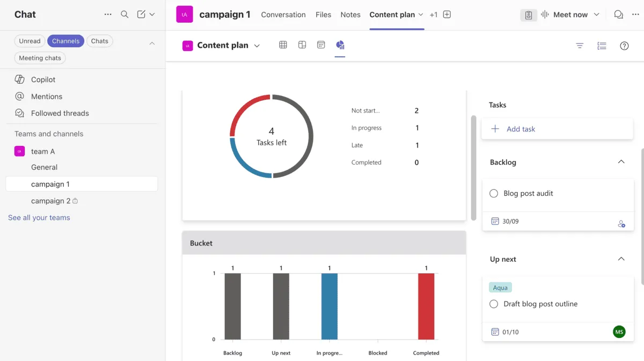Switch to Schedule calendar view icon
Image resolution: width=644 pixels, height=361 pixels.
pyautogui.click(x=321, y=45)
